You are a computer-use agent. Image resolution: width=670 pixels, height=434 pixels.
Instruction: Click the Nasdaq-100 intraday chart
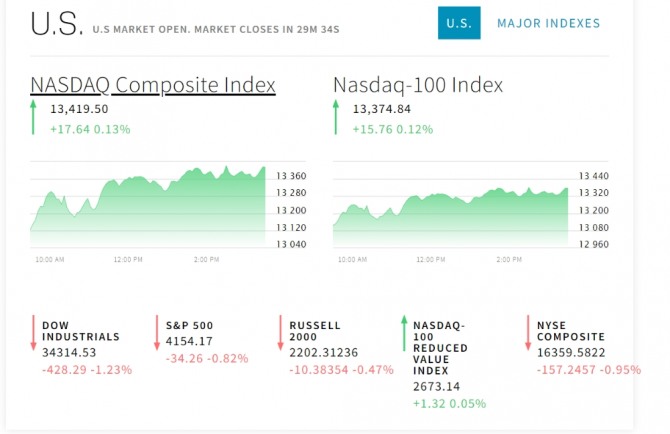pos(451,210)
